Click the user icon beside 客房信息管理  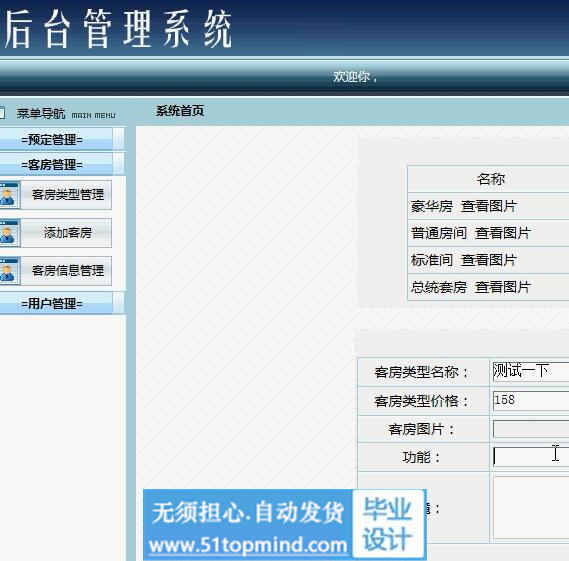pyautogui.click(x=9, y=271)
